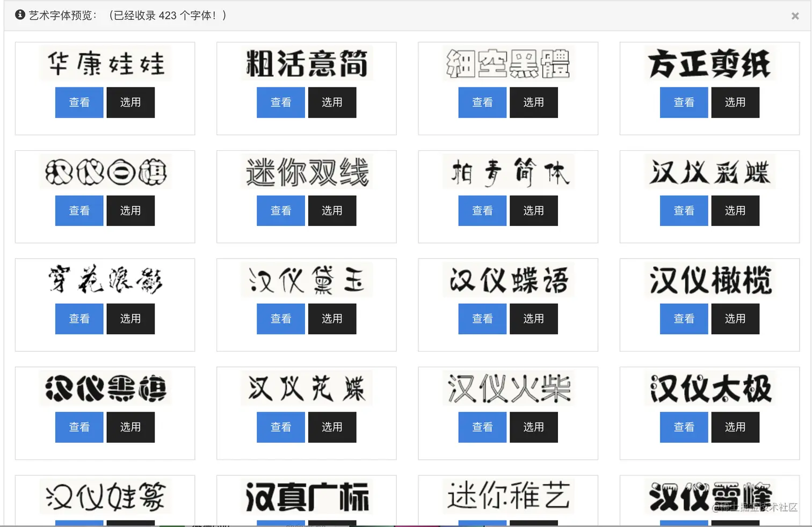View the 細空黑體 outline font
812x527 pixels.
click(482, 102)
